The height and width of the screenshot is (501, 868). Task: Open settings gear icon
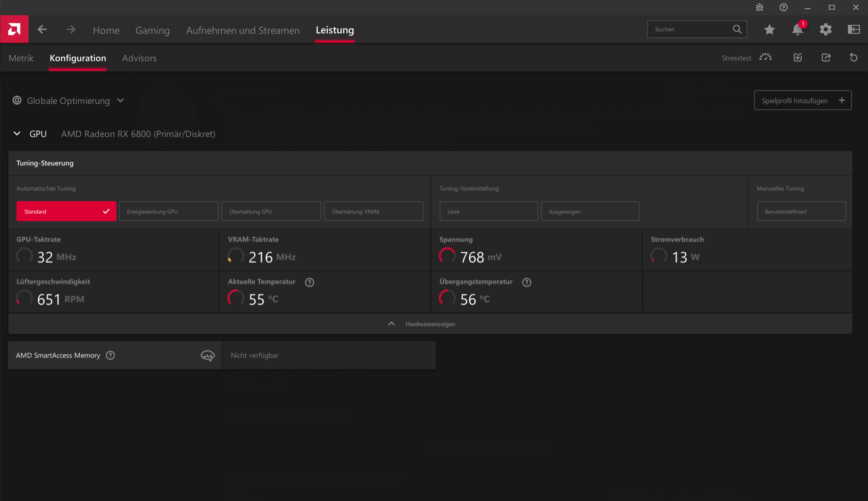coord(825,29)
